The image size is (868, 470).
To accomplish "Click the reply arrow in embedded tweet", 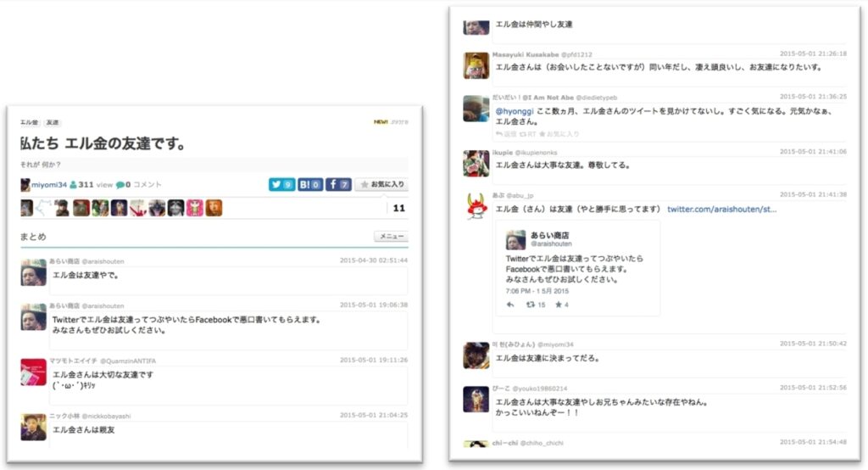I will (510, 305).
